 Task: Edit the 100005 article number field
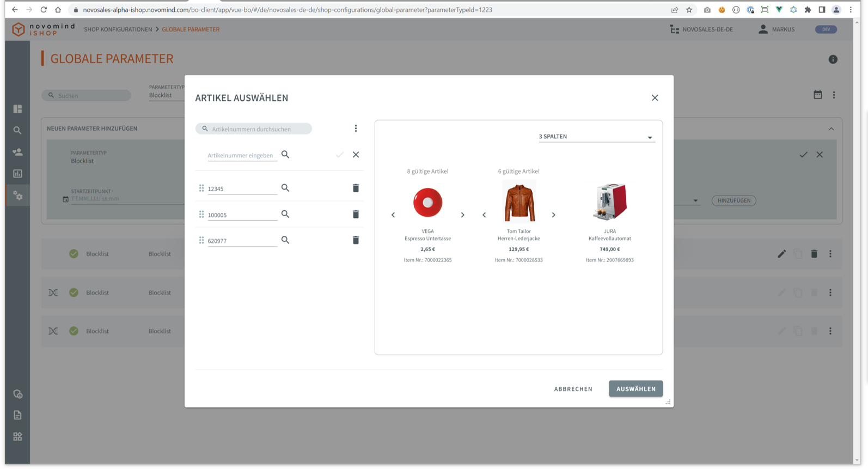pyautogui.click(x=242, y=215)
